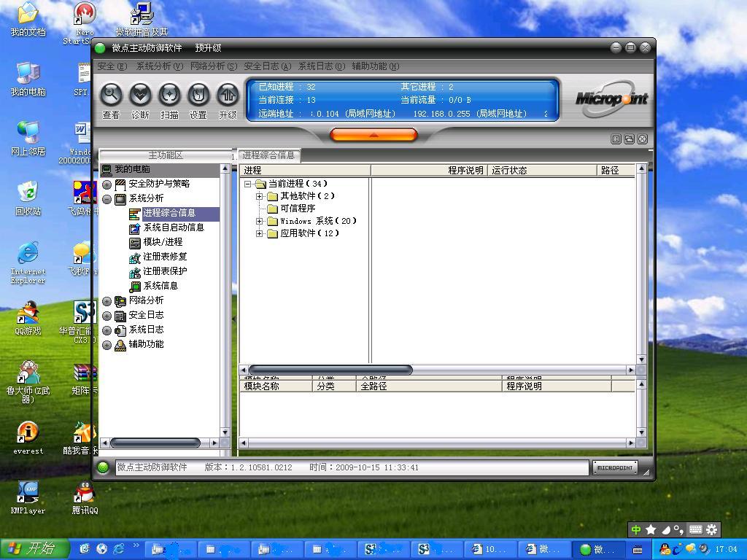The width and height of the screenshot is (747, 560).
Task: Sort by the 模块名称 column header
Action: click(276, 386)
